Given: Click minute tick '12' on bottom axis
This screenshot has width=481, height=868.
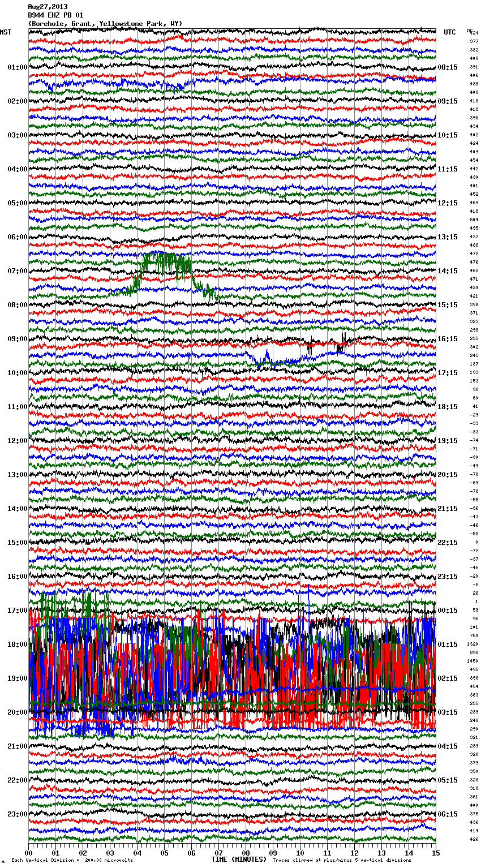Looking at the screenshot, I should tap(354, 853).
